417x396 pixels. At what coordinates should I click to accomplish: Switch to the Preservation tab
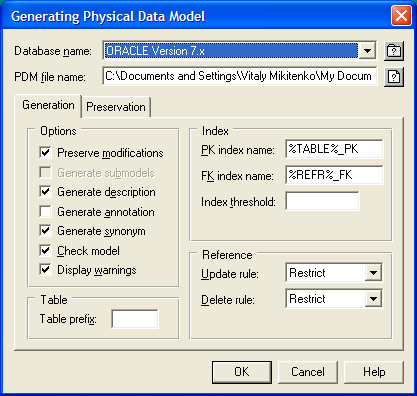(x=116, y=107)
